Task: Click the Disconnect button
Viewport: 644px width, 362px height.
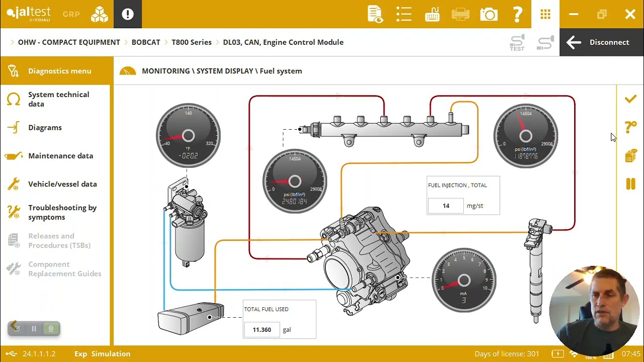Action: 602,42
